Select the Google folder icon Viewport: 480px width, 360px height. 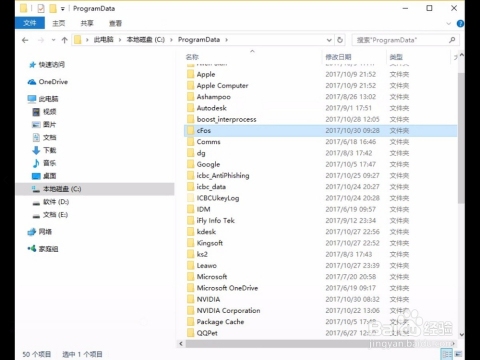(x=191, y=164)
